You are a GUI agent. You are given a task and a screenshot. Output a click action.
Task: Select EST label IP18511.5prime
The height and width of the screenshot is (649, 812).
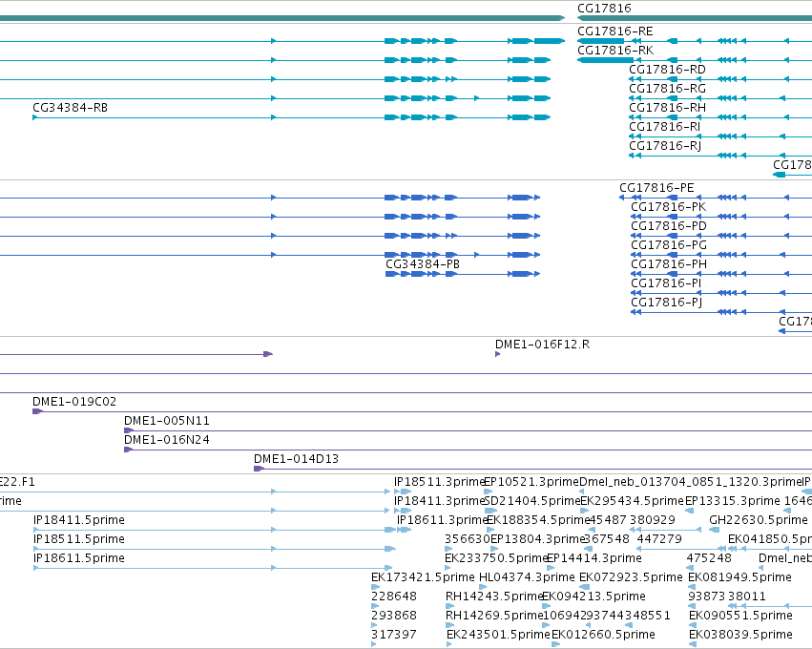[78, 539]
